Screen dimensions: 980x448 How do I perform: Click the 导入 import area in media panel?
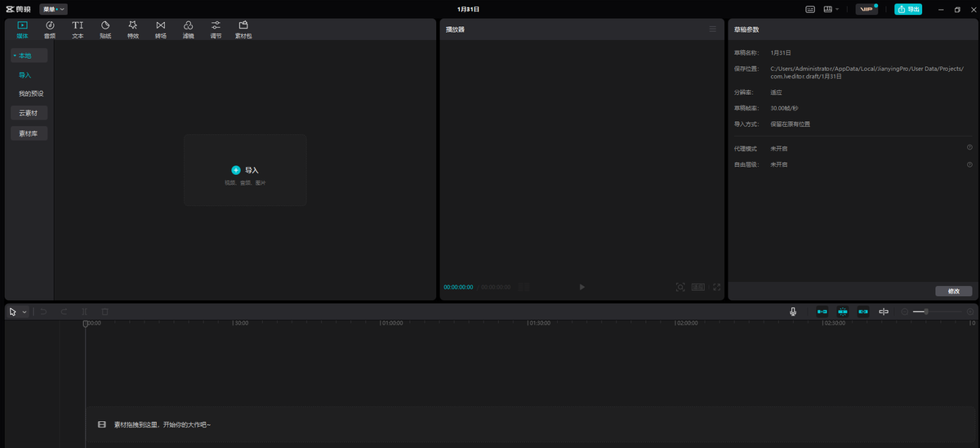pos(245,170)
